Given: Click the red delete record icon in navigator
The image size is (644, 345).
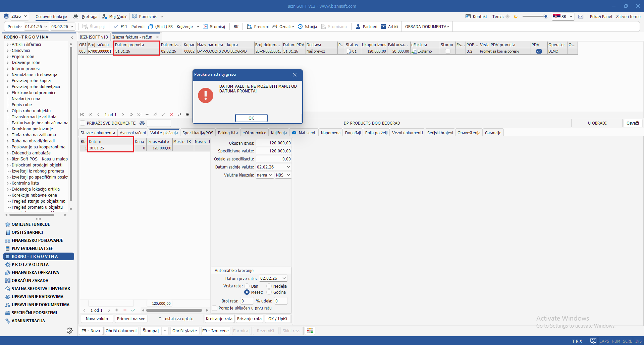Looking at the screenshot, I should [171, 115].
